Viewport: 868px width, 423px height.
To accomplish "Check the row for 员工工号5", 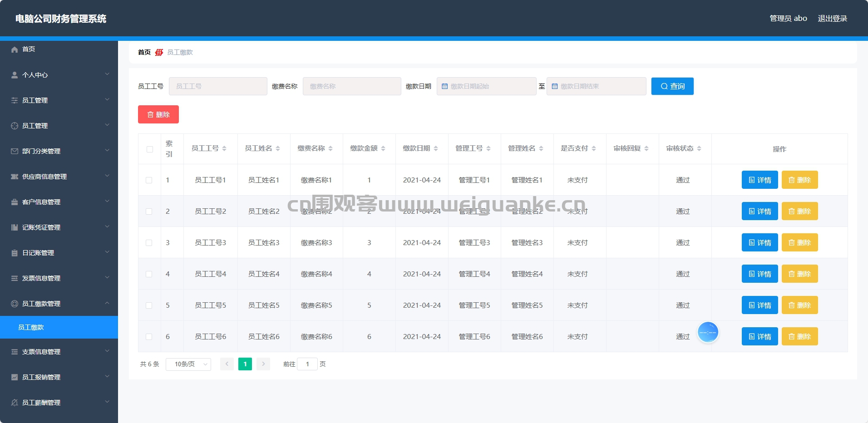I will 149,305.
